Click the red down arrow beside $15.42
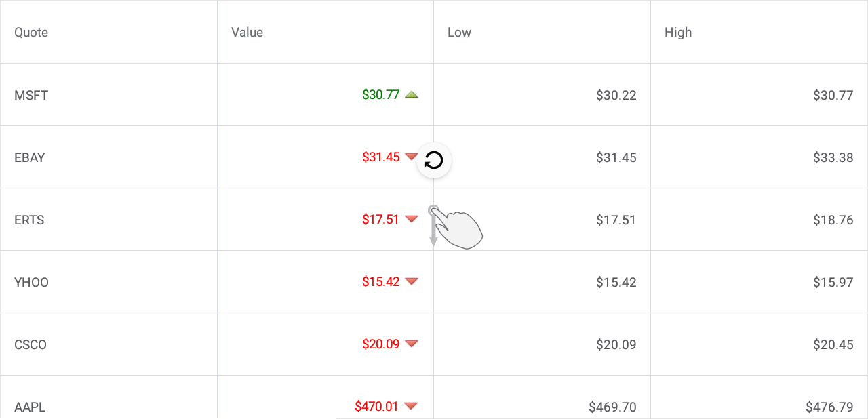The image size is (868, 419). tap(412, 281)
